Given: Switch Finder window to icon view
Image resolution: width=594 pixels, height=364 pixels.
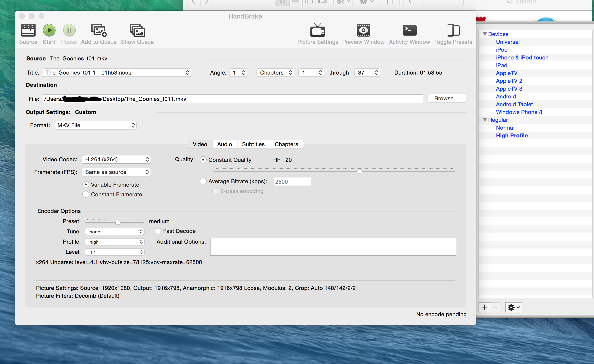Looking at the screenshot, I should (282, 2).
